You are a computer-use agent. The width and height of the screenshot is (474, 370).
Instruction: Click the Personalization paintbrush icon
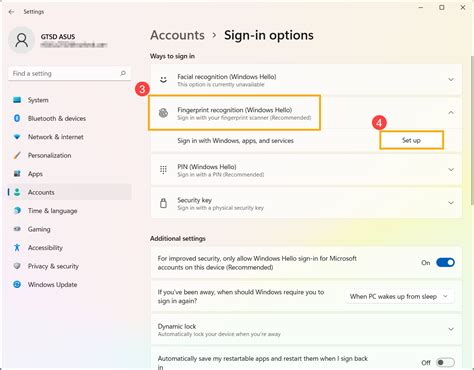tap(17, 155)
